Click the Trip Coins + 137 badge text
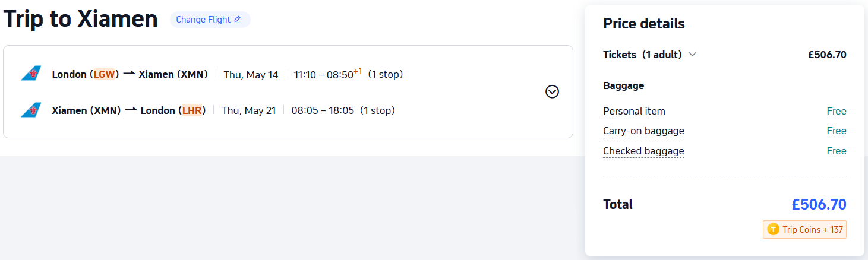The image size is (868, 260). point(812,230)
